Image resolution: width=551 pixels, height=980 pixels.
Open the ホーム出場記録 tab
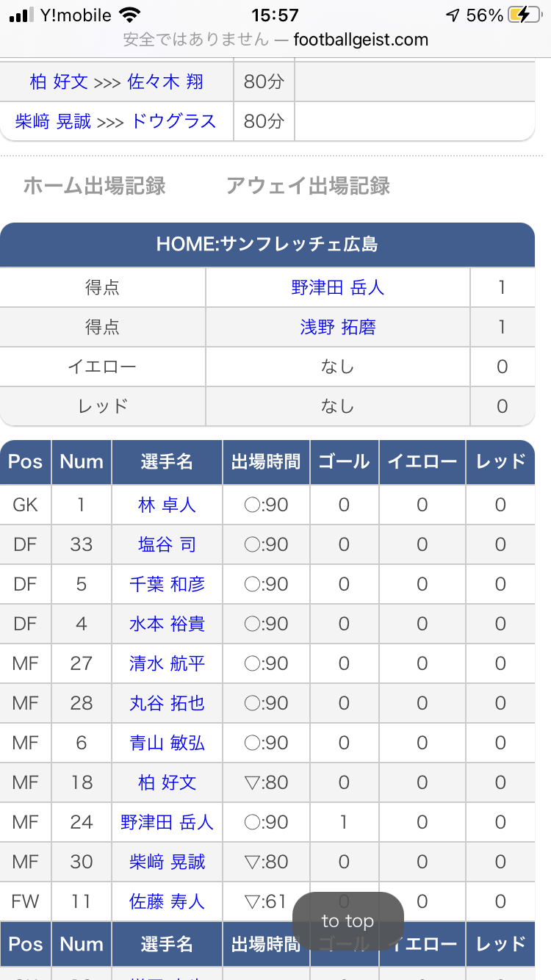[94, 186]
